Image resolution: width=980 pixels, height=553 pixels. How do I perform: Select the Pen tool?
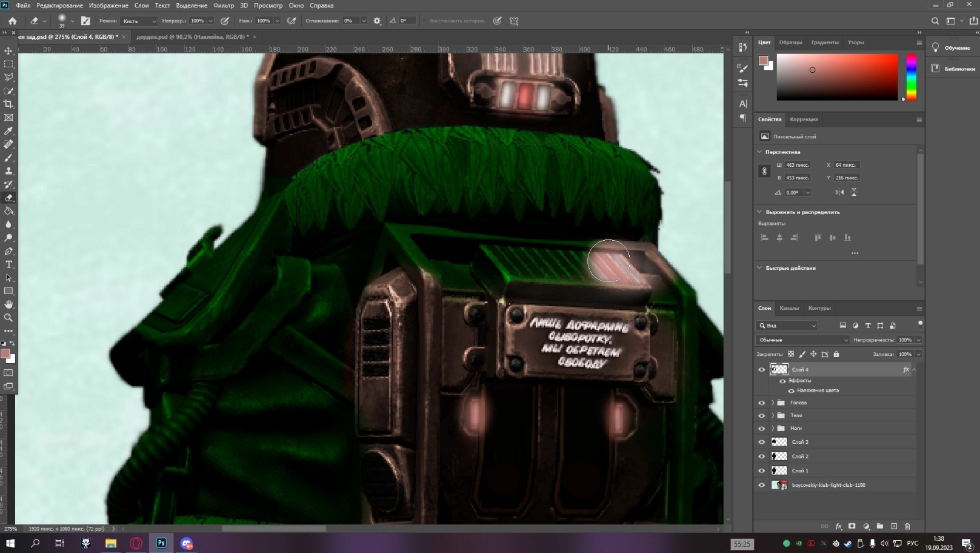8,251
